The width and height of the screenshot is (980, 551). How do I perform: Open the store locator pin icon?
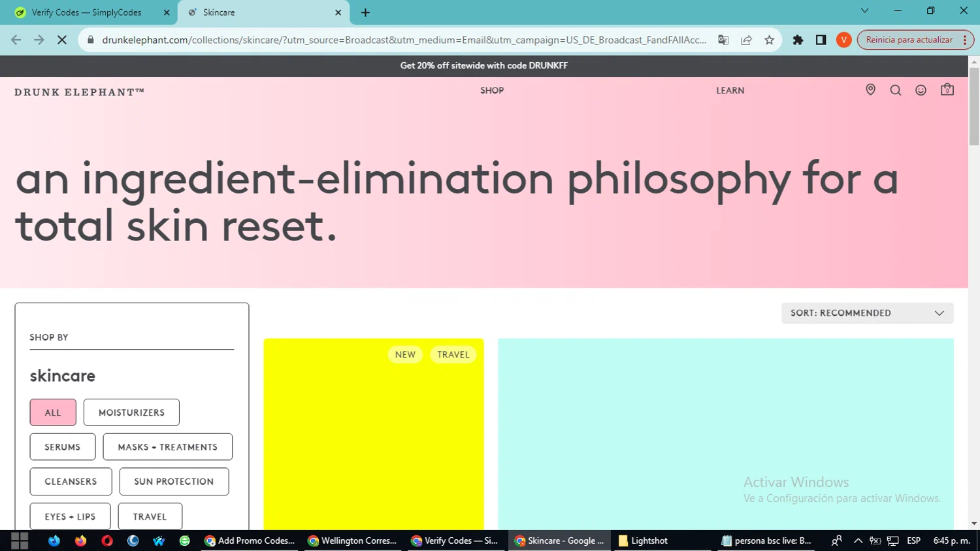coord(870,90)
